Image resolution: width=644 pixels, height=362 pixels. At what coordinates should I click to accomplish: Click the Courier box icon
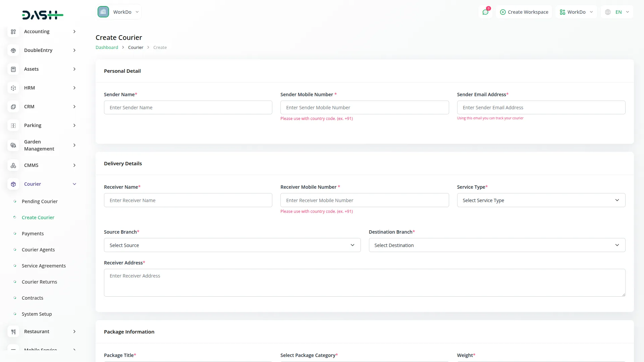click(x=13, y=184)
